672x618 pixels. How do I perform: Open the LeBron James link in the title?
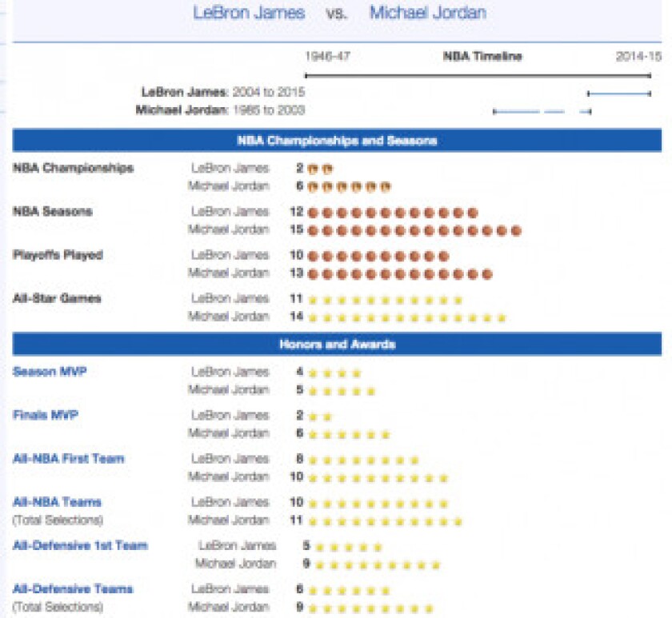coord(249,13)
